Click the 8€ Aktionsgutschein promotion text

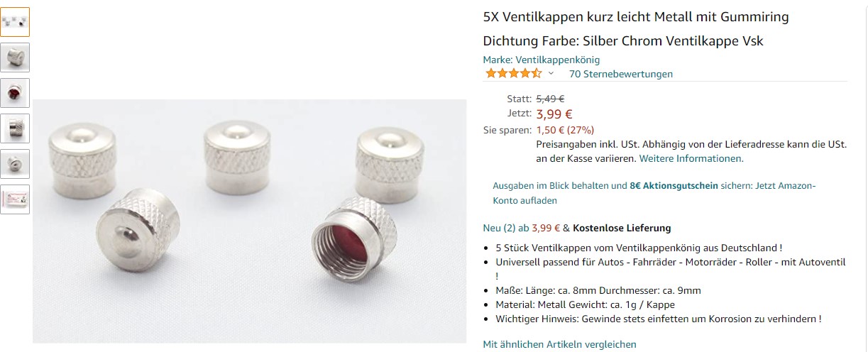pos(674,185)
